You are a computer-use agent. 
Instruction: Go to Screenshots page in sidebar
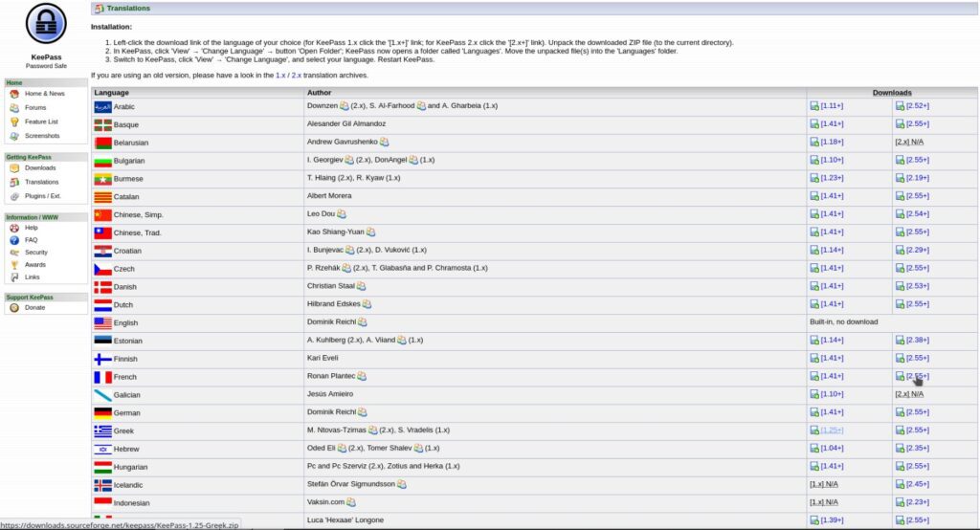point(42,136)
